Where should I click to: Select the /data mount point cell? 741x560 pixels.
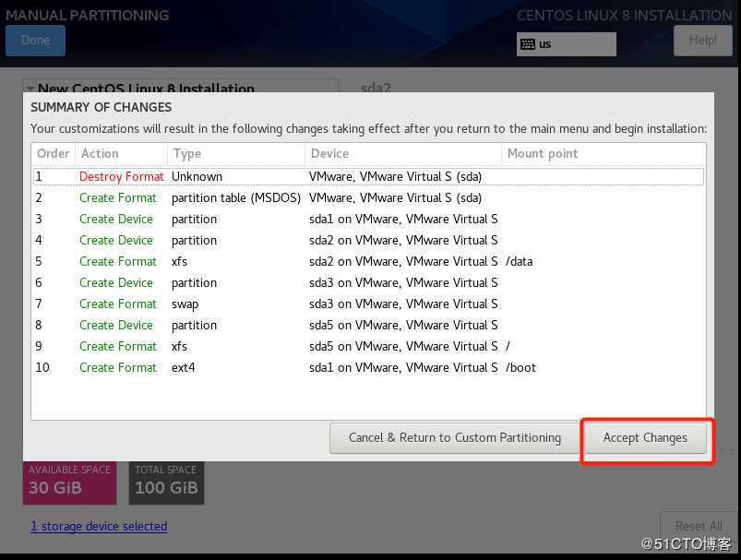[x=519, y=262]
